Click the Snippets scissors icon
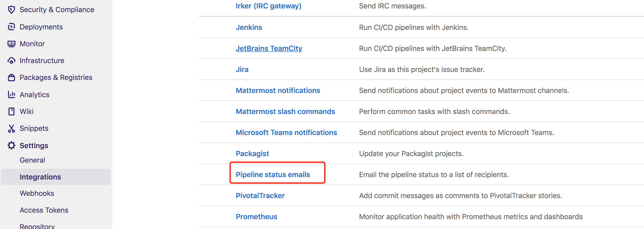644x229 pixels. click(11, 128)
